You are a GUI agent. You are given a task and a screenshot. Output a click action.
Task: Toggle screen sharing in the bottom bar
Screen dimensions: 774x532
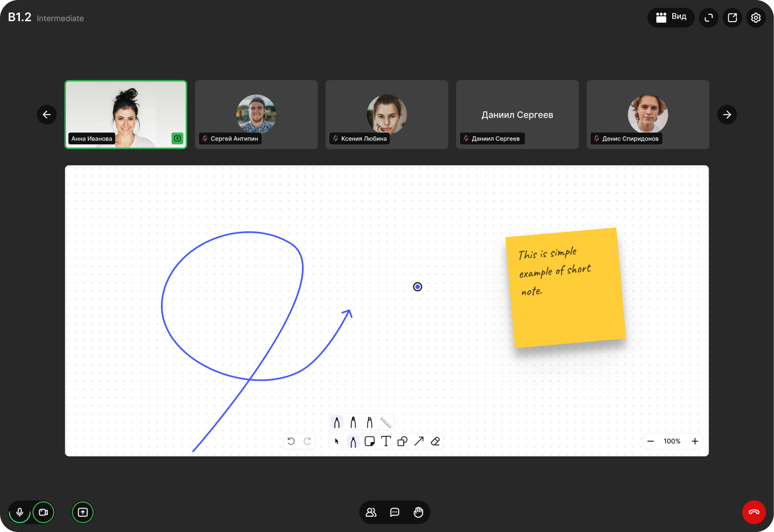82,512
